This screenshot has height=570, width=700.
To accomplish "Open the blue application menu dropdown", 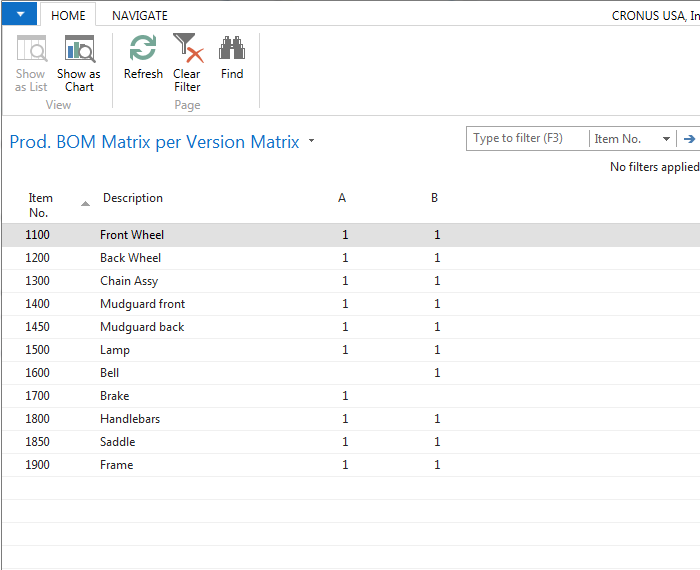I will (20, 14).
